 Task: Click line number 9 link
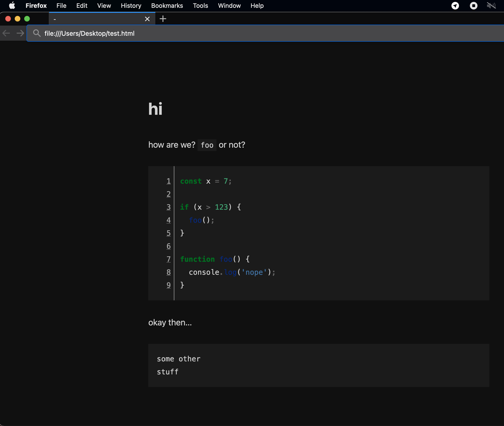click(168, 285)
